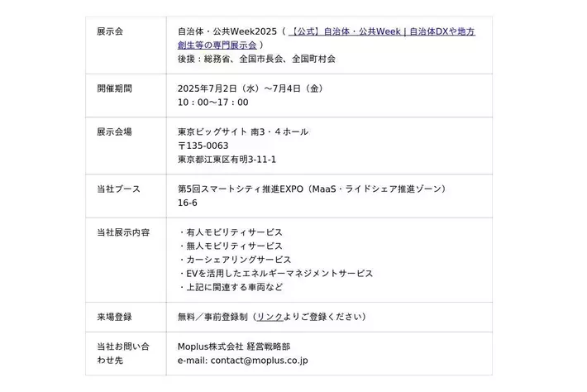Open the 自治体・公共Week official site link
This screenshot has height=392, width=587.
click(382, 31)
